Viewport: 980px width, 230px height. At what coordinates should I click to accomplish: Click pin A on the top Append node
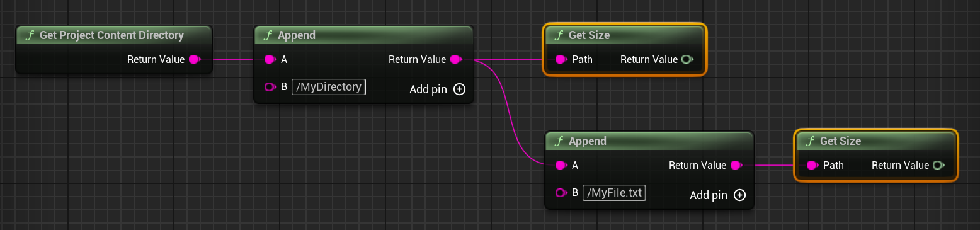point(270,60)
